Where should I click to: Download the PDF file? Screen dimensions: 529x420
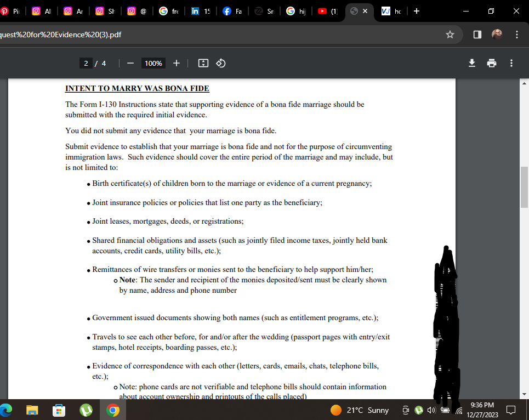click(472, 63)
